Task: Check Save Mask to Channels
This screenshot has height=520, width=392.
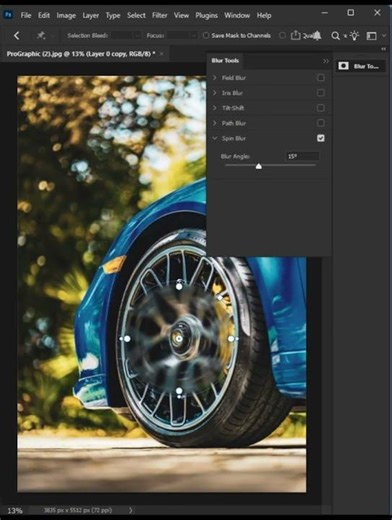Action: [x=206, y=35]
